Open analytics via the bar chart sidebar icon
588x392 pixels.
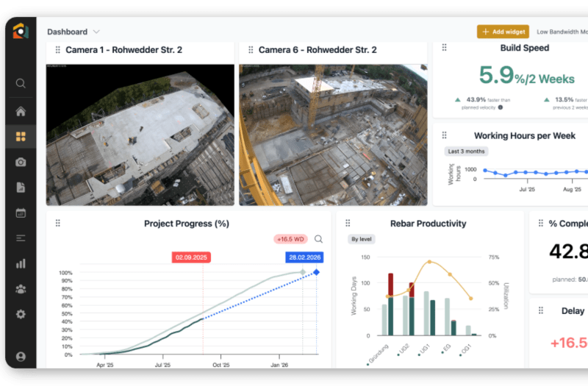[21, 263]
